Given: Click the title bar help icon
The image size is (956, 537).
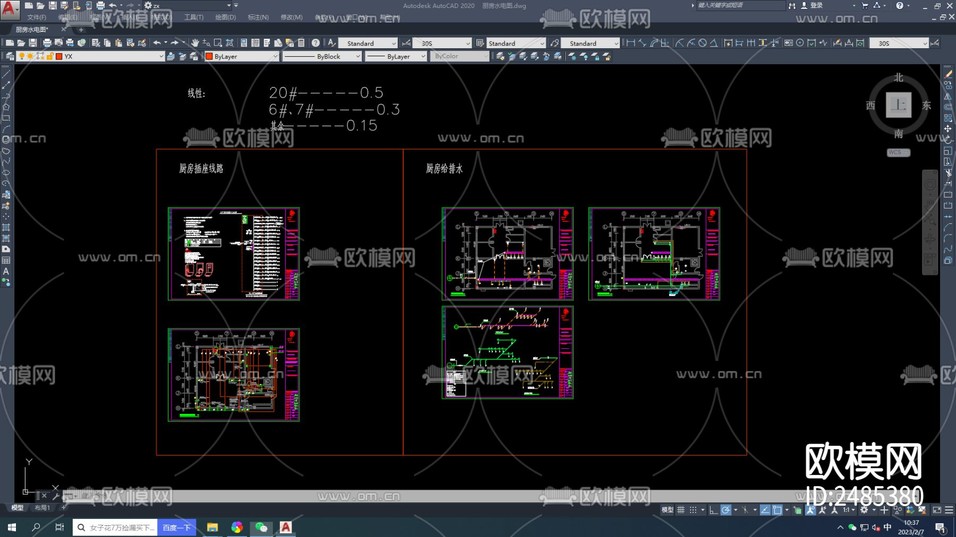Looking at the screenshot, I should tap(899, 5).
